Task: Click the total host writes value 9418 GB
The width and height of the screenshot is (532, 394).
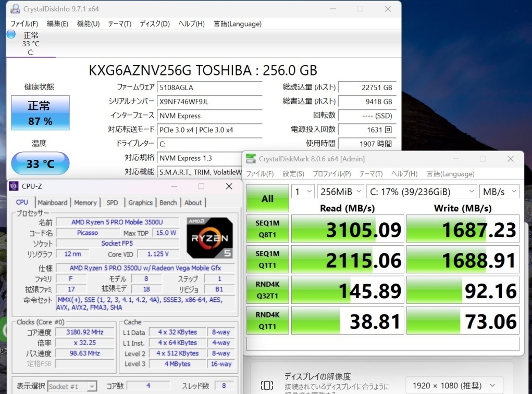Action: (x=367, y=101)
